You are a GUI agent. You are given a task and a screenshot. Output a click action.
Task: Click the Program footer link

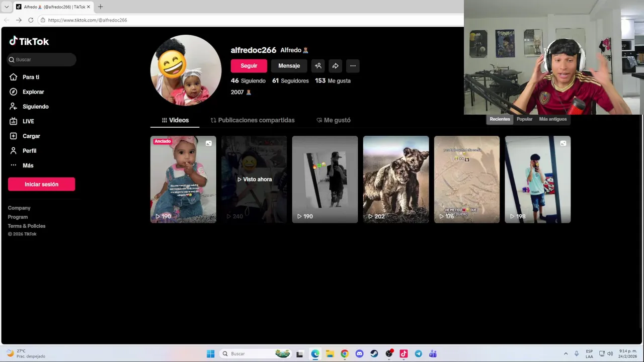(18, 217)
